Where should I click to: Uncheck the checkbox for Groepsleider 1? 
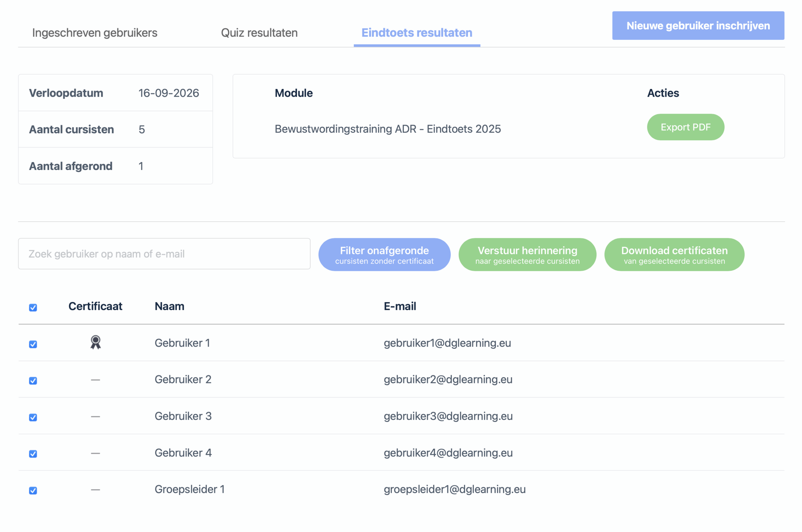33,490
